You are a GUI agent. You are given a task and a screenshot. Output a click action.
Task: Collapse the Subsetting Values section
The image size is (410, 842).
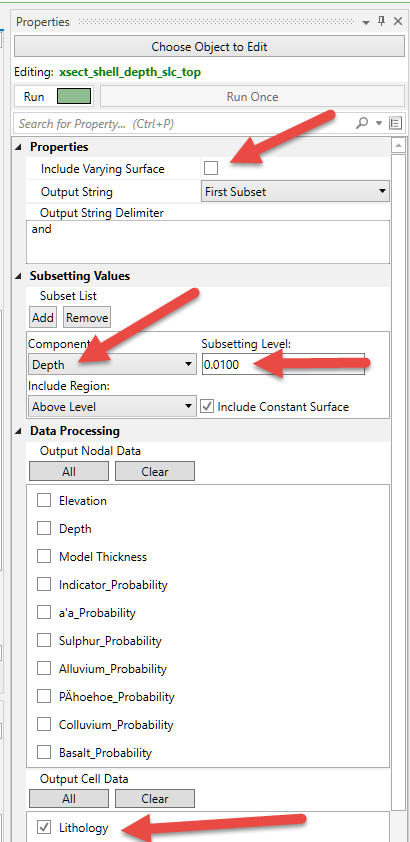click(x=19, y=276)
